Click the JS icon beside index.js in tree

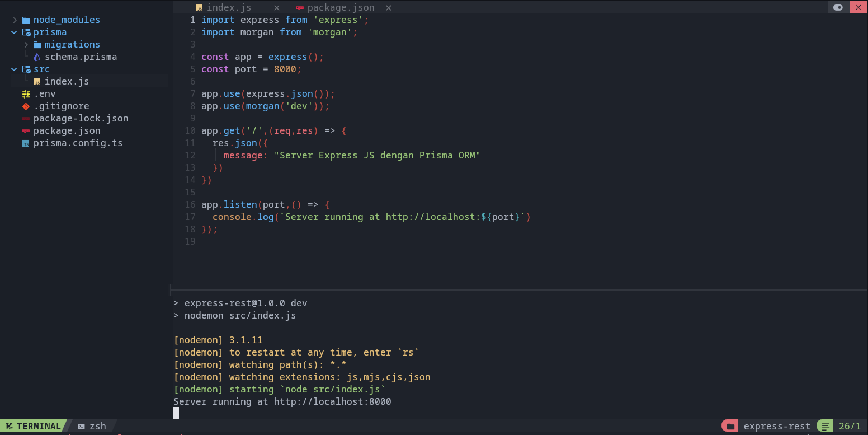(37, 82)
